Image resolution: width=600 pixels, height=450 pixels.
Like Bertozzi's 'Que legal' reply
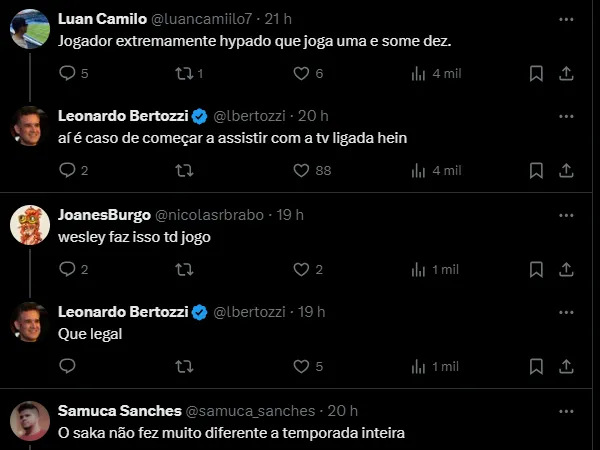pyautogui.click(x=301, y=367)
